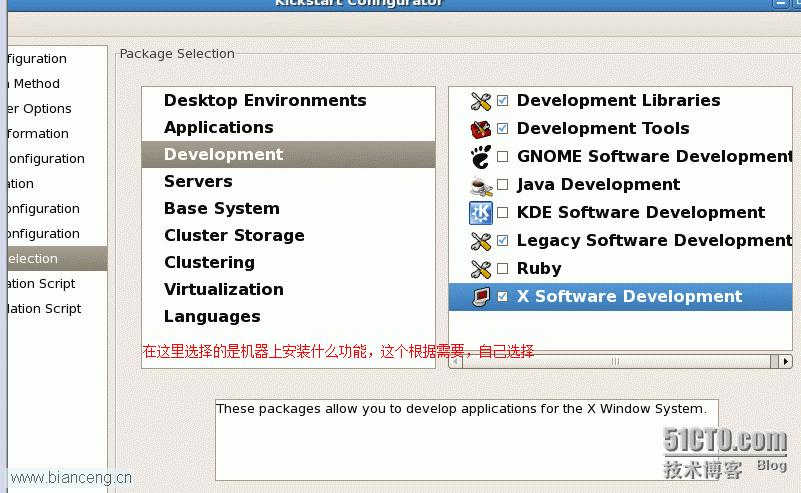This screenshot has width=801, height=493.
Task: Click the horizontal scrollbar right arrow
Action: point(786,362)
